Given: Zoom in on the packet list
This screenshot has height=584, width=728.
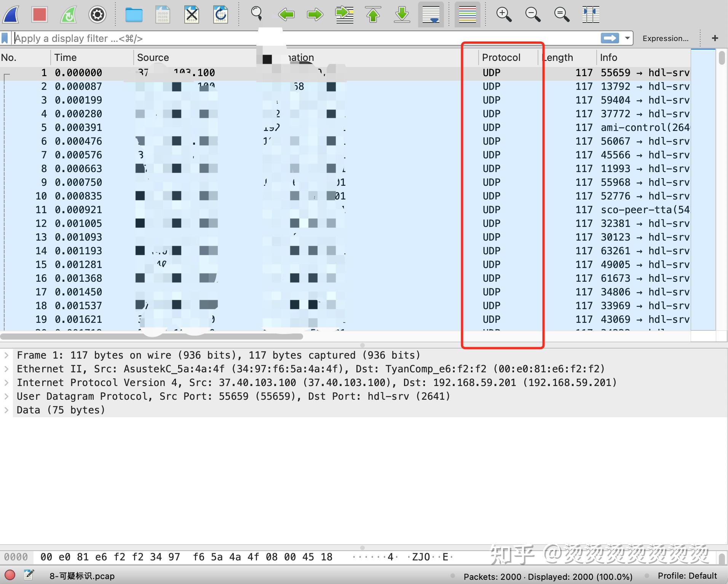Looking at the screenshot, I should 503,14.
